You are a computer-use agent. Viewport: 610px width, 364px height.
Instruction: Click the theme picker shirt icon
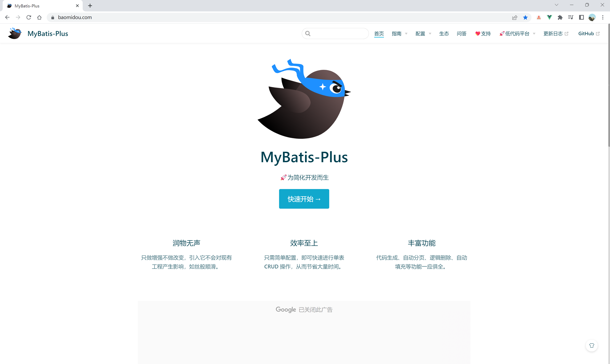click(x=592, y=345)
